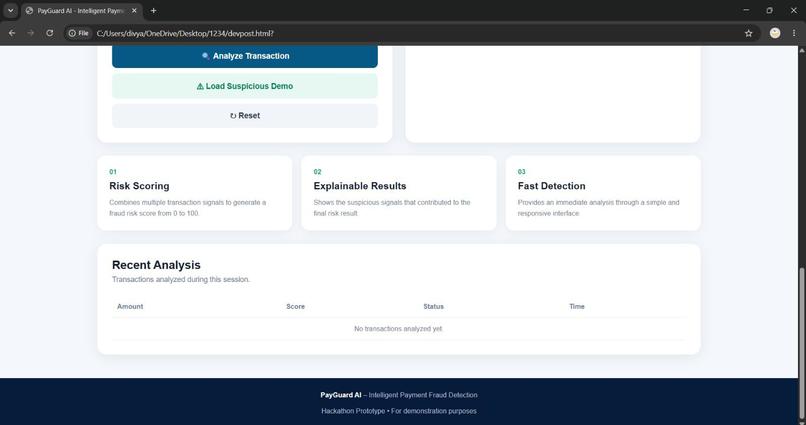Select the Fast Detection heading
Viewport: 806px width, 425px height.
[x=552, y=186]
